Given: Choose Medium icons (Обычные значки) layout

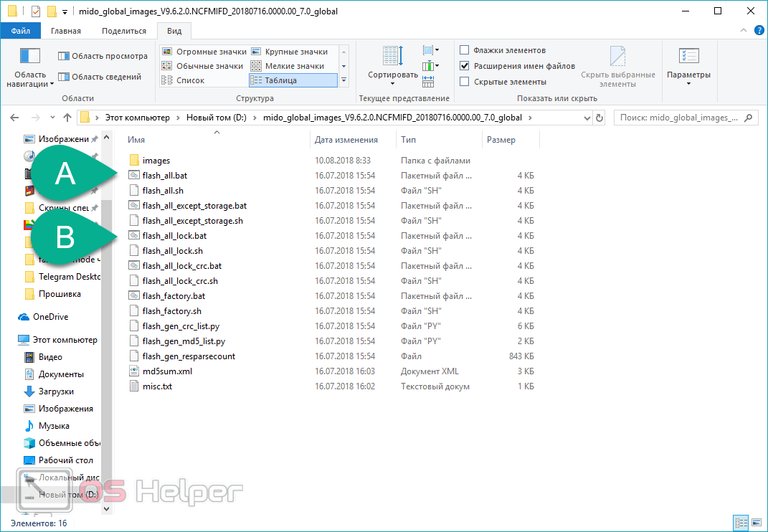Looking at the screenshot, I should pos(203,66).
